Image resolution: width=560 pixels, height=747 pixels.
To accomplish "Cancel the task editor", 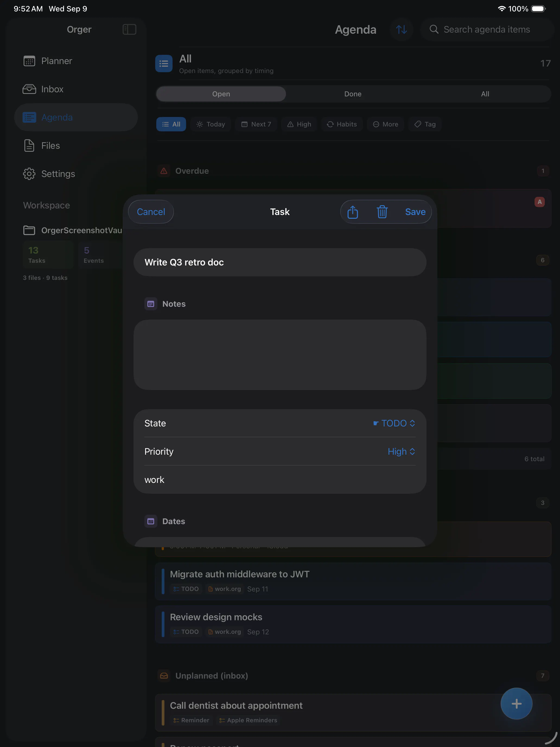I will [x=151, y=212].
